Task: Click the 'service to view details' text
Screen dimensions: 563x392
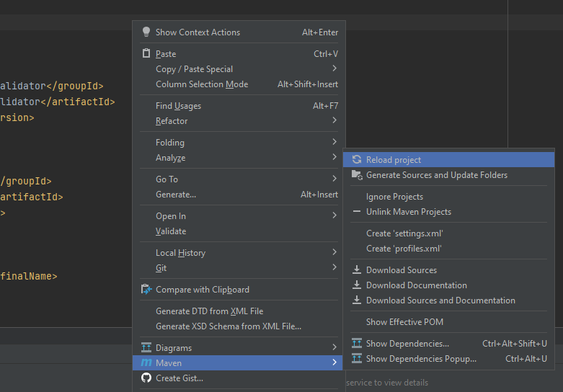Action: pos(387,383)
